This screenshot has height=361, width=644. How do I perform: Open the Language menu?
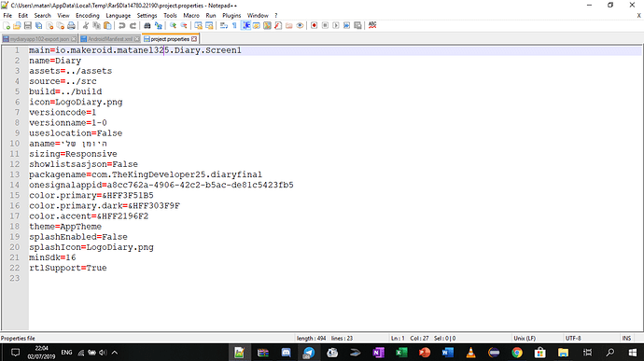coord(119,16)
